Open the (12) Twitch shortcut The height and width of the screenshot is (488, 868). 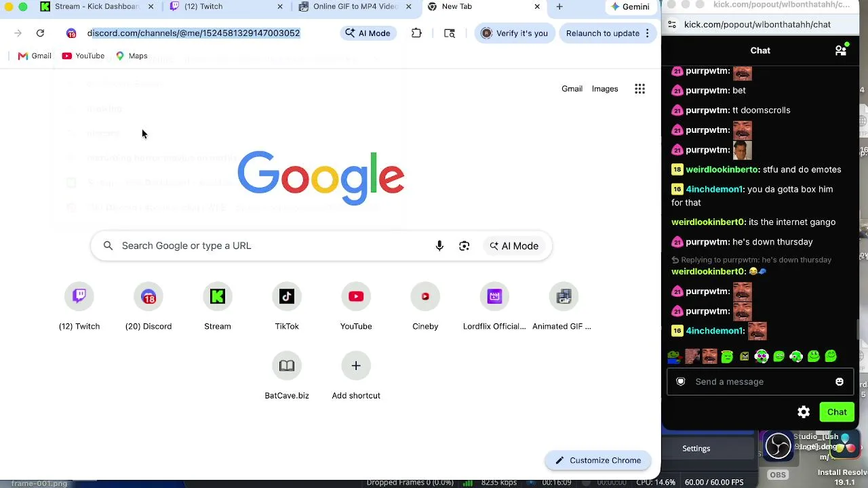pyautogui.click(x=79, y=307)
